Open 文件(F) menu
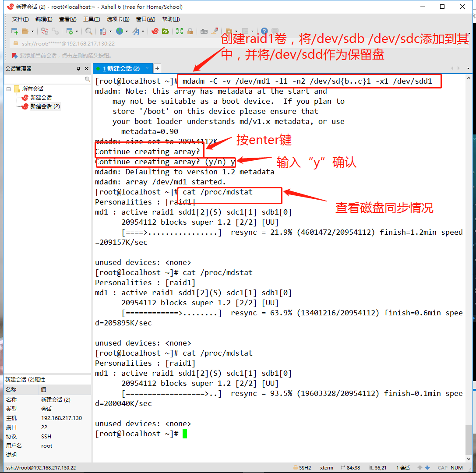Screen dimensions: 476x473 (x=20, y=19)
